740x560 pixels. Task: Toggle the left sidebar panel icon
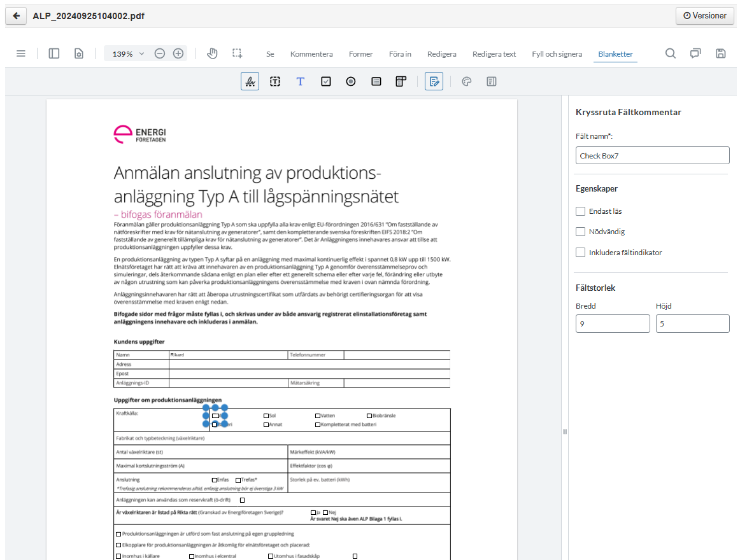[54, 53]
